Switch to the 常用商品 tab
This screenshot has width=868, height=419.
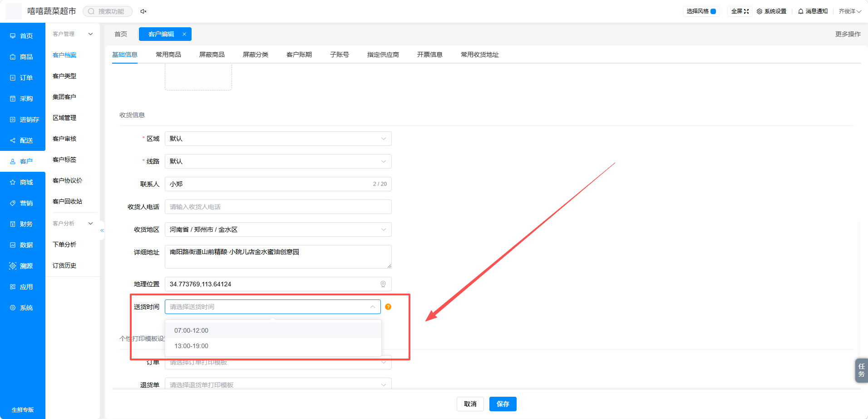168,55
